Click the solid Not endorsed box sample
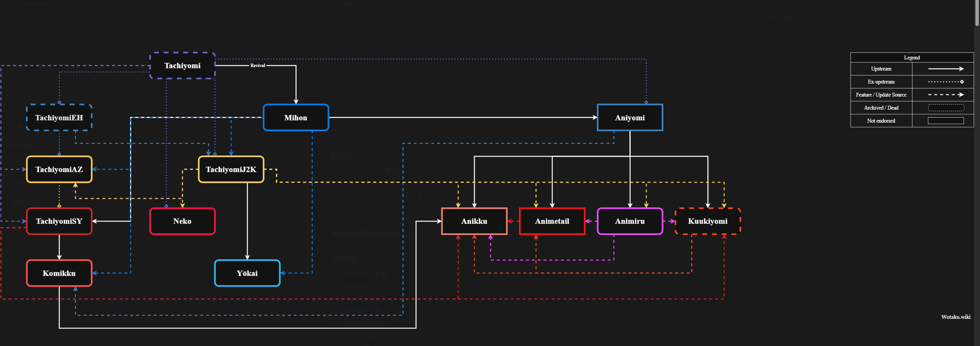Screen dimensions: 980x346 [x=945, y=121]
